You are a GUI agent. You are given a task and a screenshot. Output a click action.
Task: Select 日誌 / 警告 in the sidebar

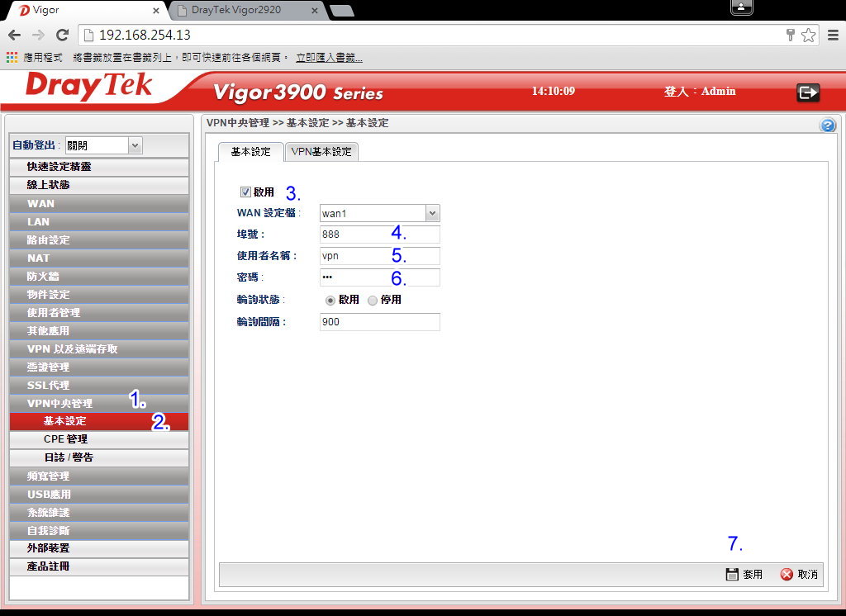(x=99, y=457)
